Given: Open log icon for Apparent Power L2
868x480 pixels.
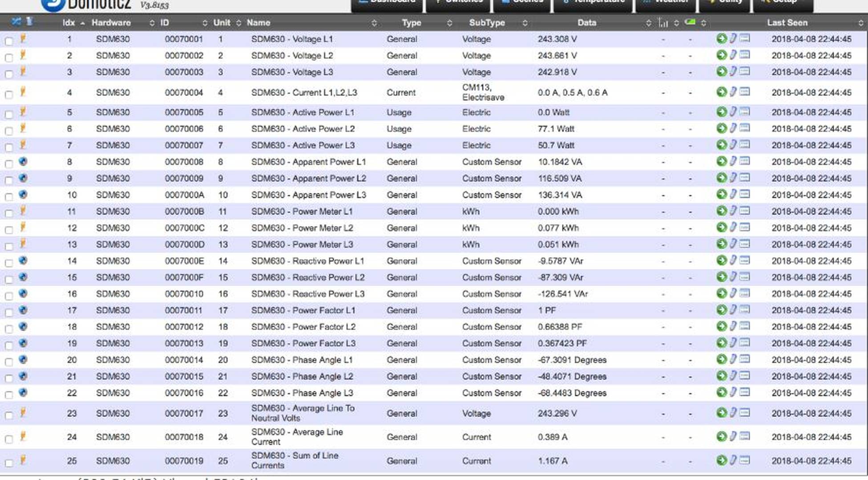Looking at the screenshot, I should pos(745,177).
